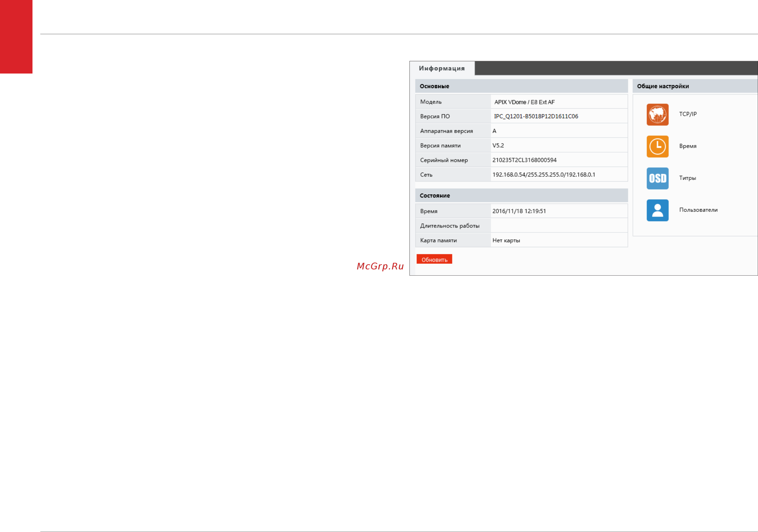This screenshot has width=758, height=532.
Task: Click the Общие настройки header
Action: tap(663, 86)
